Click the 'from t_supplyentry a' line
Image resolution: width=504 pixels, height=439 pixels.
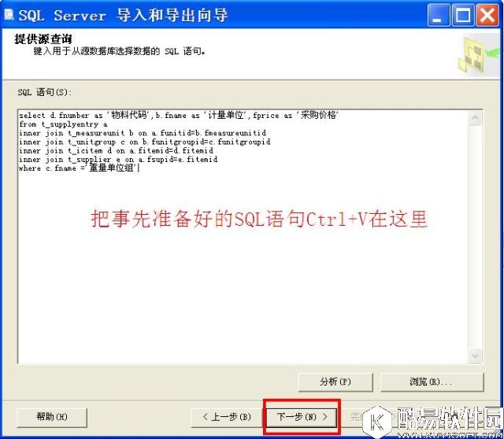tap(63, 124)
